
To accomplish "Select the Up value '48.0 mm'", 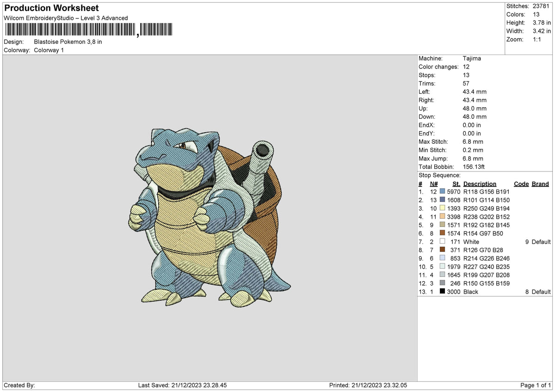I will tap(475, 108).
